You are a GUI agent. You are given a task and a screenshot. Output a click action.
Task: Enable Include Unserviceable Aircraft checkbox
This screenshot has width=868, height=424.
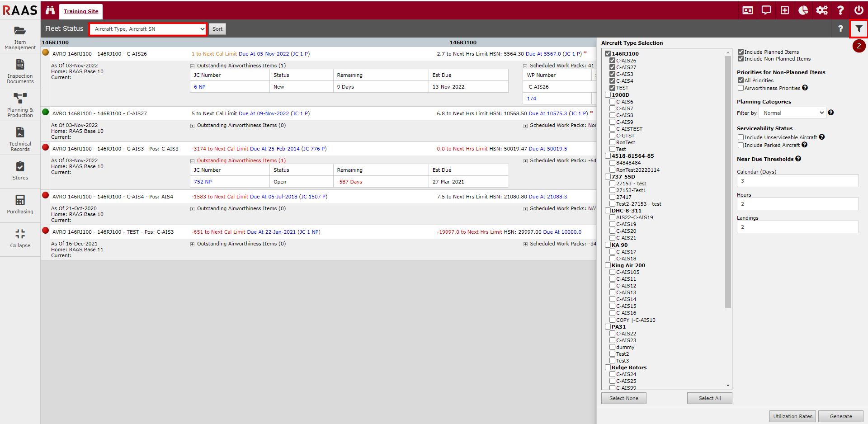[741, 137]
